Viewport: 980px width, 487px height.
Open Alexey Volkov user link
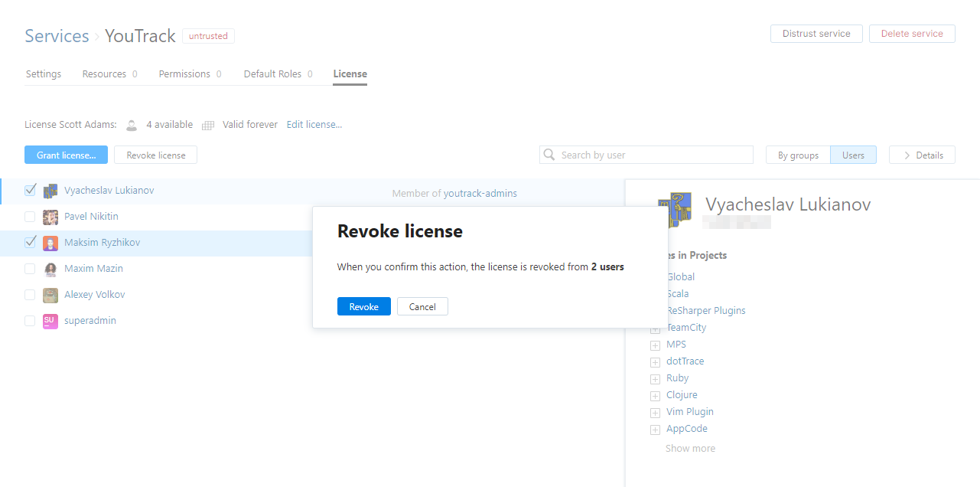94,295
